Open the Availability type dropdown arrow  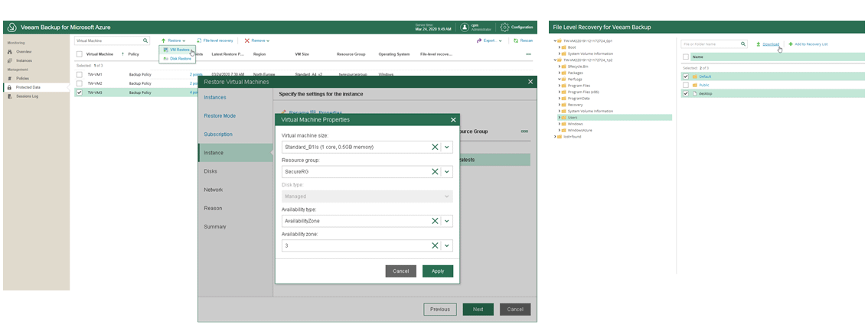click(x=447, y=221)
